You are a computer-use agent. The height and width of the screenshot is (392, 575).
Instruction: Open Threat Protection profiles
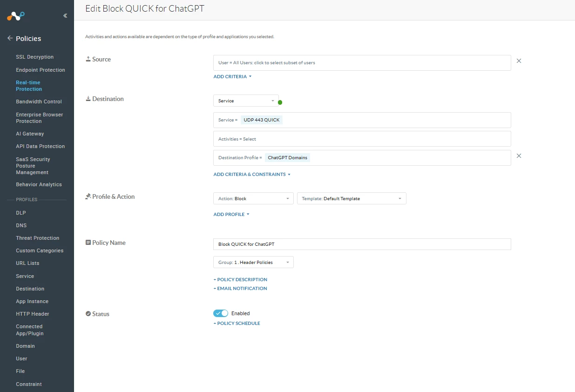coord(38,238)
